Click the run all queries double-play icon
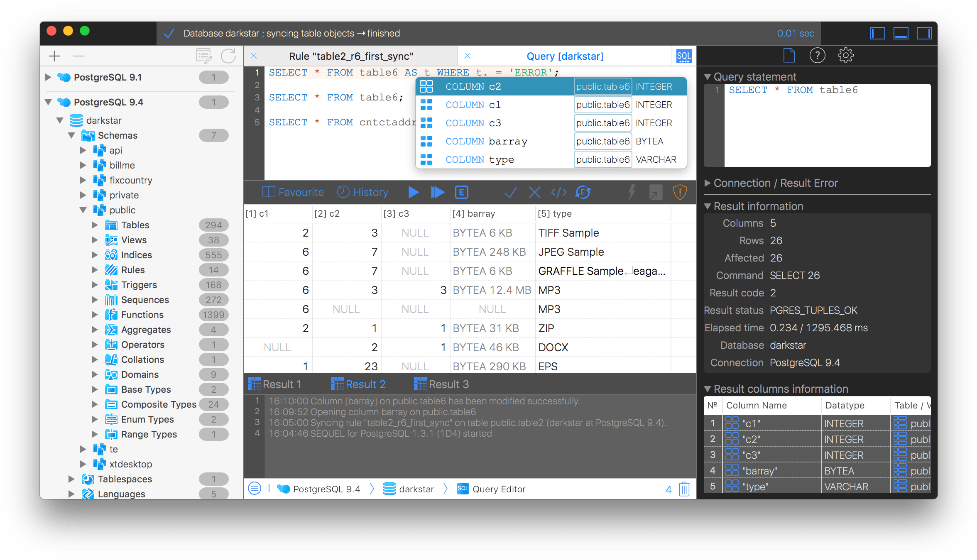The image size is (977, 560). click(x=437, y=192)
